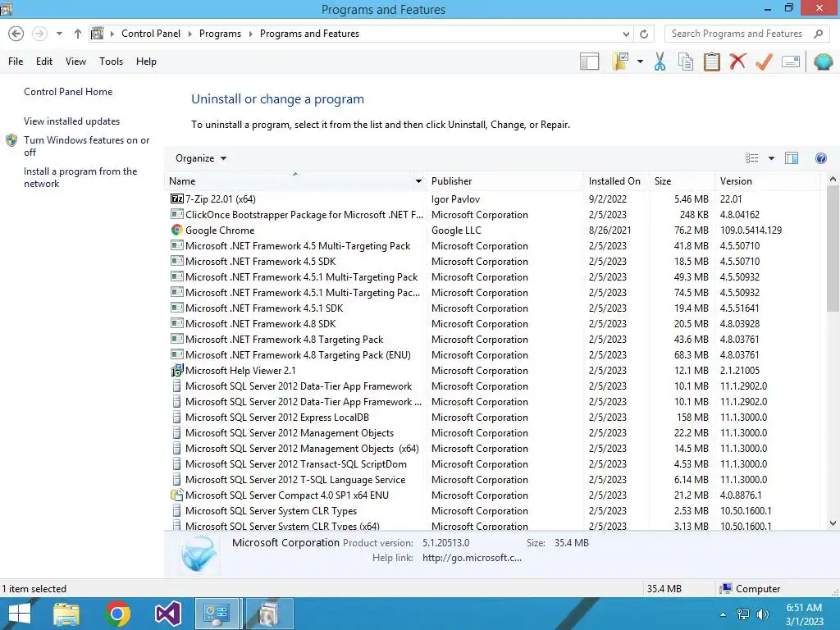Go up one folder level
Screen dimensions: 840x630
78,34
